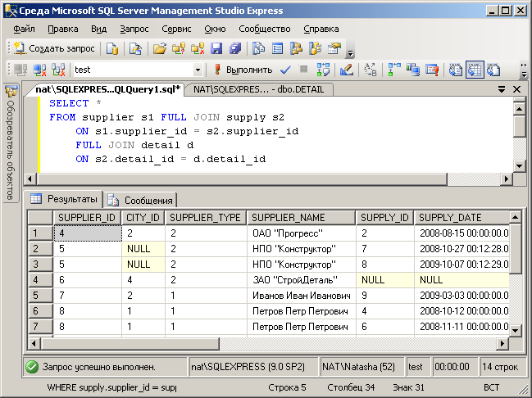Click the SUPPLIER_TYPE column header
The height and width of the screenshot is (398, 532).
coord(206,218)
